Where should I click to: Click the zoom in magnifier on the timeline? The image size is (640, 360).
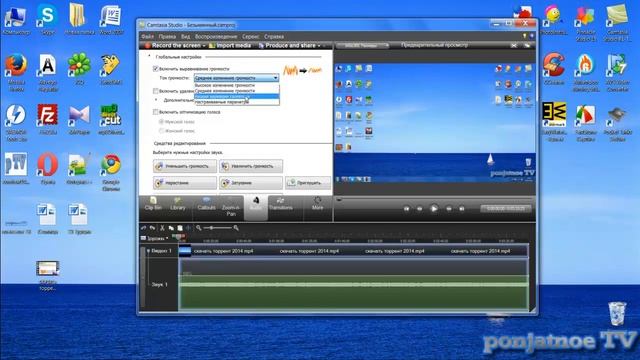[x=236, y=228]
